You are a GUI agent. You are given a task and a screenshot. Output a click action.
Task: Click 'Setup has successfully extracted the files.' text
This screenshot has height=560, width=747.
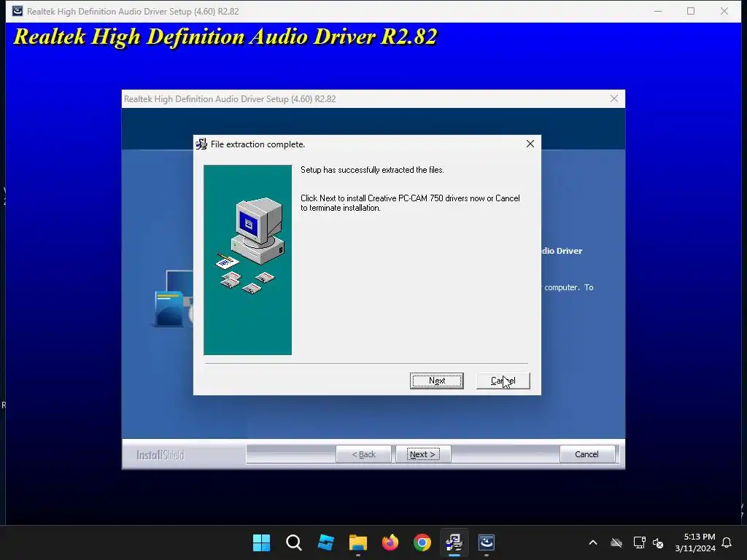[372, 170]
